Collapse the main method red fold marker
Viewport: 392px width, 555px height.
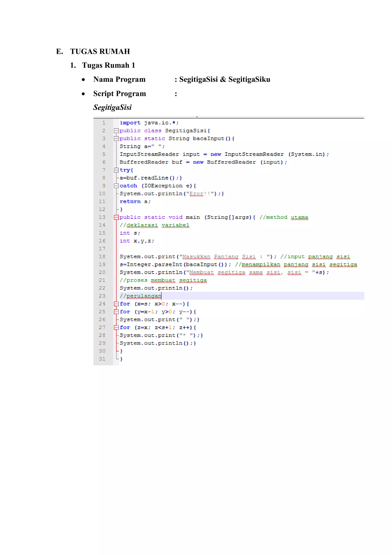click(x=116, y=217)
